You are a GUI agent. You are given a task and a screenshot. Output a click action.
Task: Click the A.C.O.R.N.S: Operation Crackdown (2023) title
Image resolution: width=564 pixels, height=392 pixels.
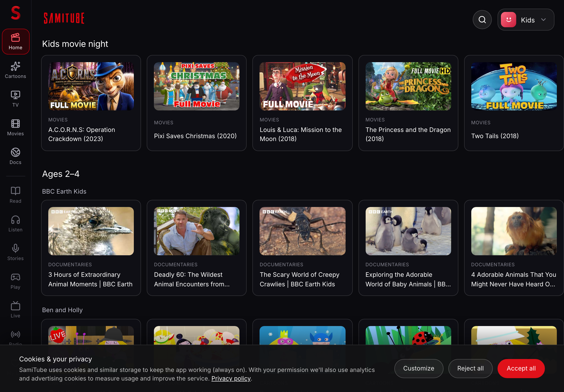click(81, 134)
